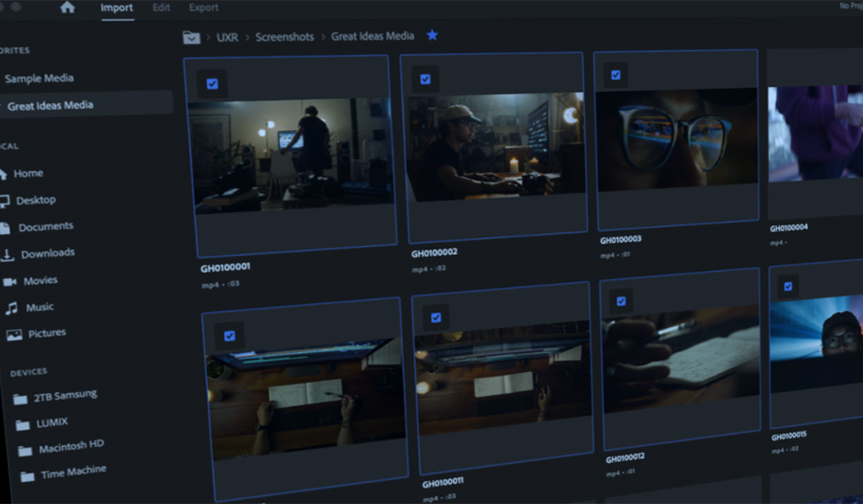Screen dimensions: 863x504
Task: Toggle the GH0100012 clip checkbox
Action: point(620,301)
